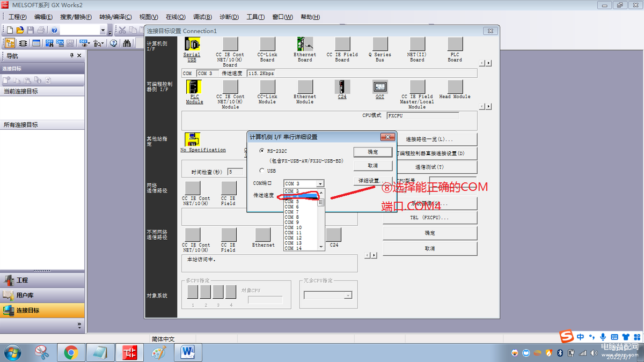644x362 pixels.
Task: Click the Save project toolbar icon
Action: [x=31, y=30]
